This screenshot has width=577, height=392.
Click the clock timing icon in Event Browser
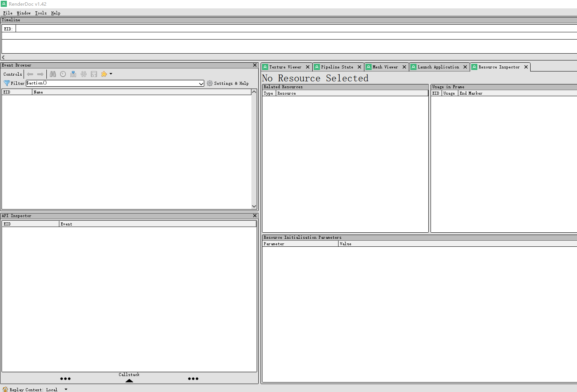click(63, 74)
